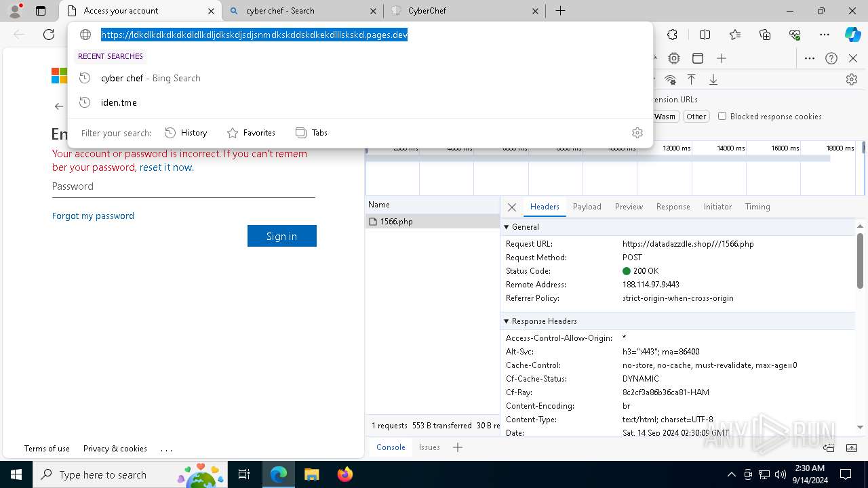Screen dimensions: 868x488
Task: Open the Extensions puzzle icon in Edge toolbar
Action: (x=672, y=35)
